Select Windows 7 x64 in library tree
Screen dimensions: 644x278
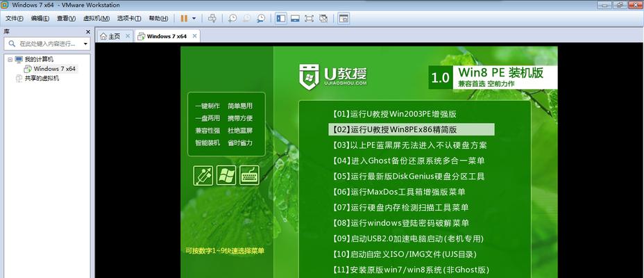pos(55,69)
